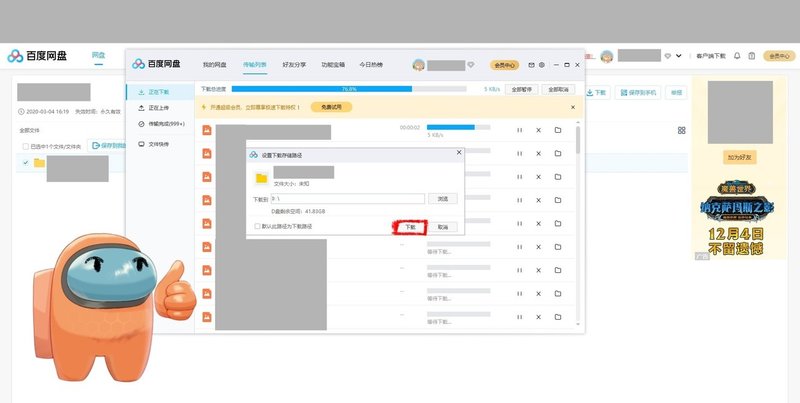Click 网盘 tab on the web page
The image size is (800, 403).
pos(98,55)
